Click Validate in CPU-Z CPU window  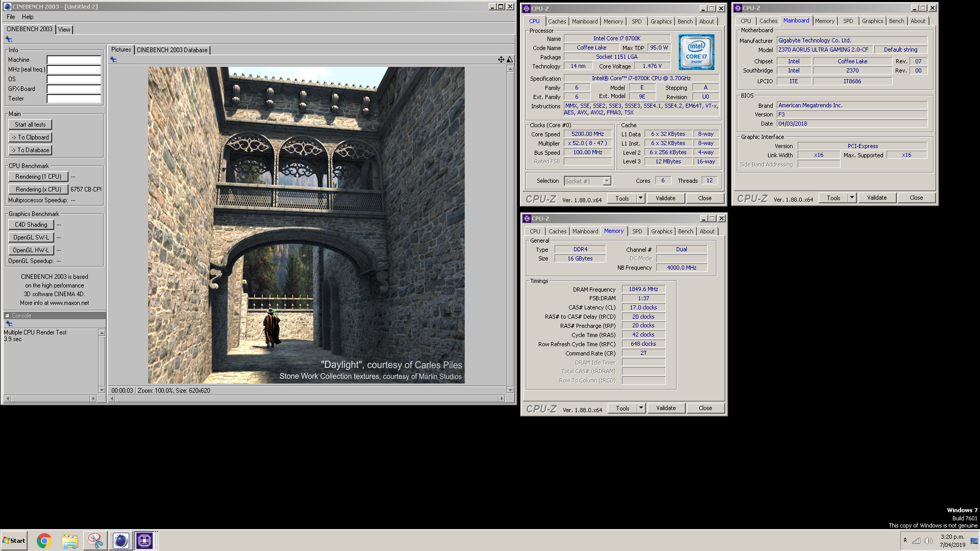tap(665, 198)
